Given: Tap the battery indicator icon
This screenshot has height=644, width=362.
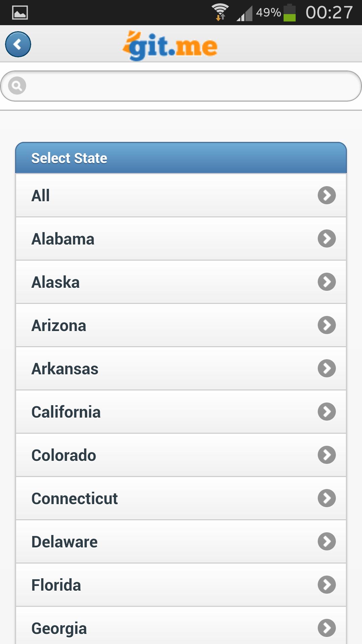Looking at the screenshot, I should pos(290,13).
